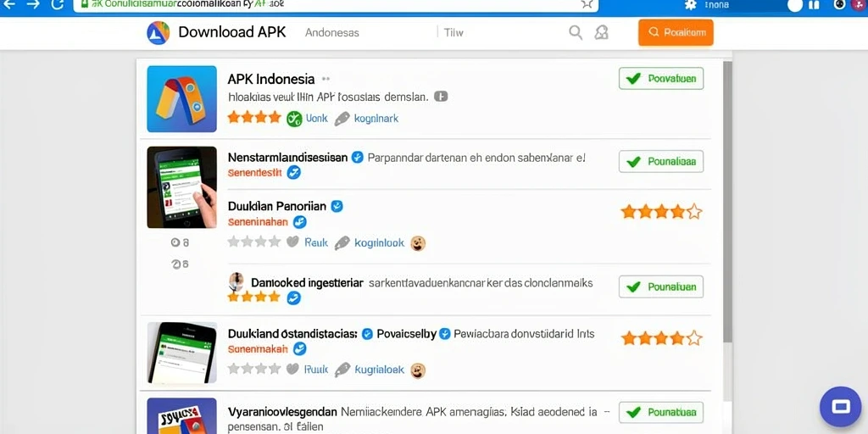The width and height of the screenshot is (868, 434).
Task: Open the APK Indonesia title link
Action: click(270, 79)
